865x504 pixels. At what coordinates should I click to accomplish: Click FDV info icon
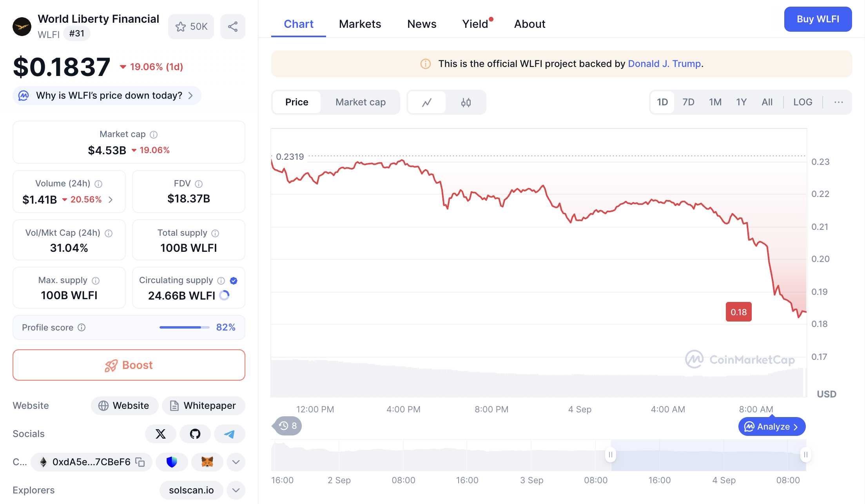[x=199, y=184]
